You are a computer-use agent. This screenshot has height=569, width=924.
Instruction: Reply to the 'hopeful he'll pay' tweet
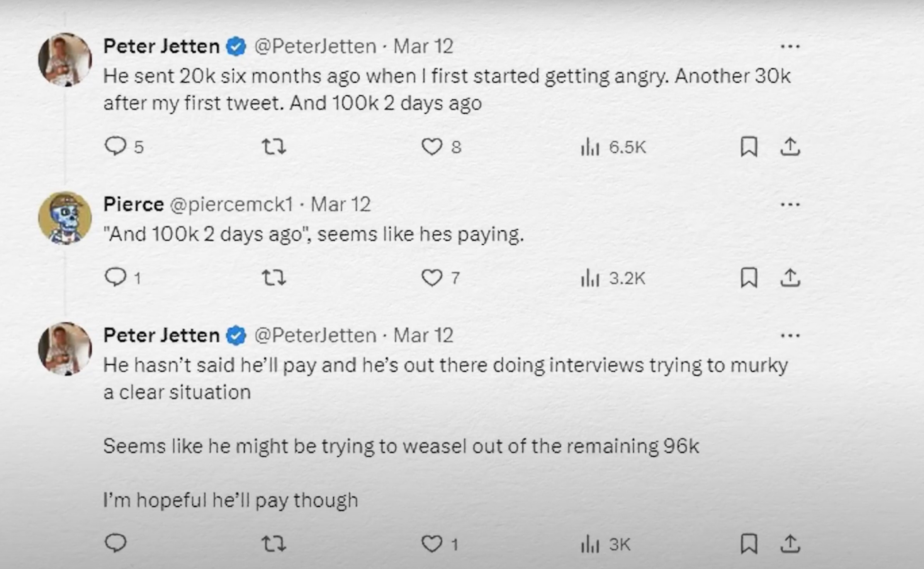115,544
